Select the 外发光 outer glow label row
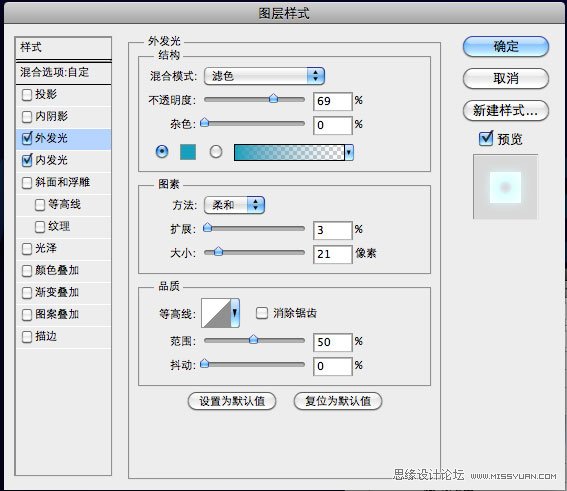The height and width of the screenshot is (491, 567). (x=63, y=139)
